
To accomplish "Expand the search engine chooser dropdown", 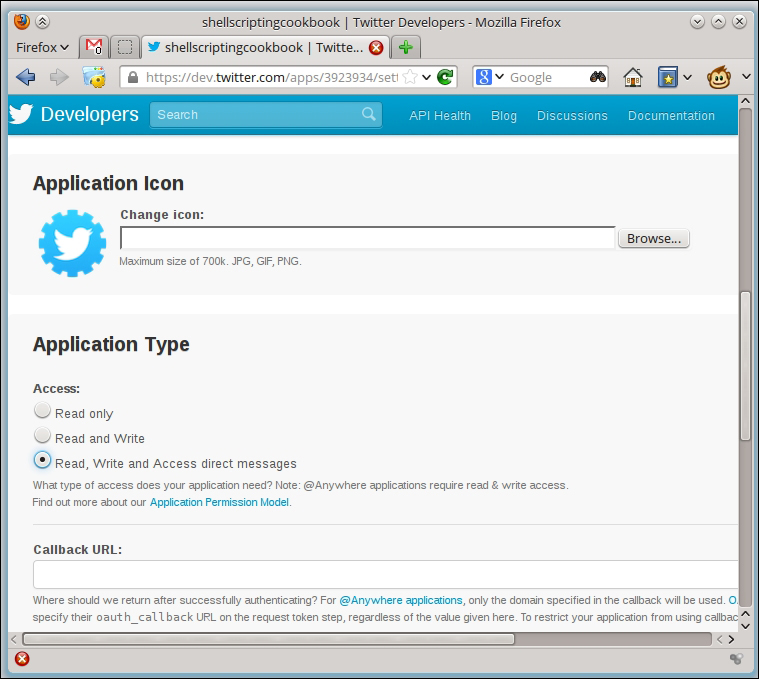I will pos(500,77).
